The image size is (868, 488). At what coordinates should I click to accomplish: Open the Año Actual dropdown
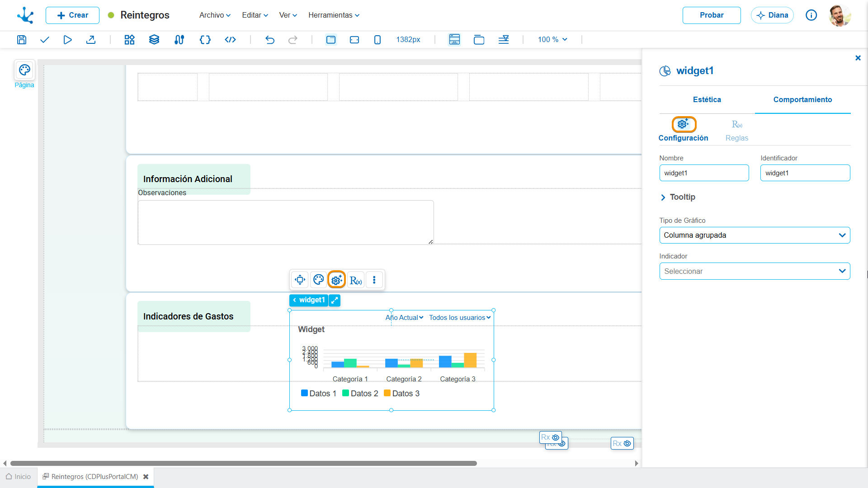[404, 318]
